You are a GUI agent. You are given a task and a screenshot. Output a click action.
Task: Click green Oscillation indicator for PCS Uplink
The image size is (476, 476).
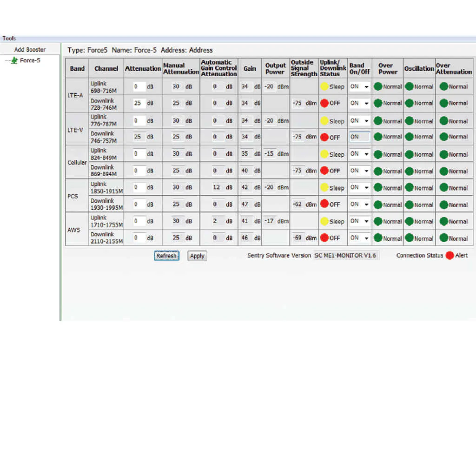tap(409, 188)
